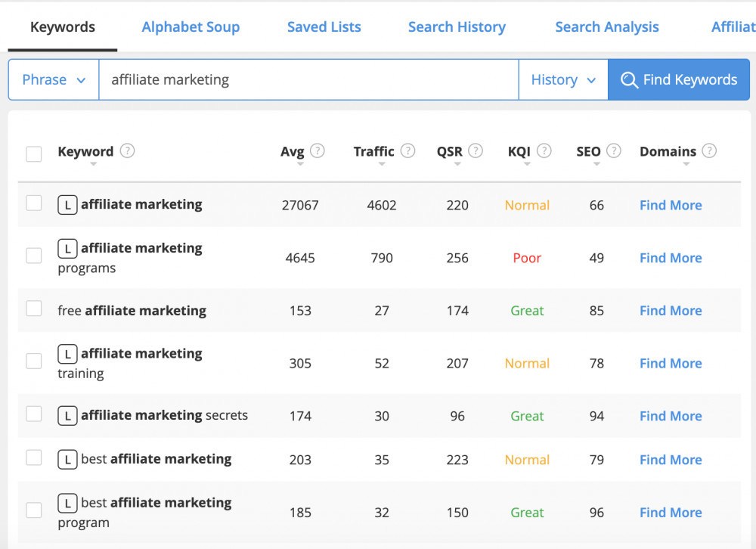The width and height of the screenshot is (756, 549).
Task: Click the L icon on best affiliate marketing row
Action: point(67,459)
